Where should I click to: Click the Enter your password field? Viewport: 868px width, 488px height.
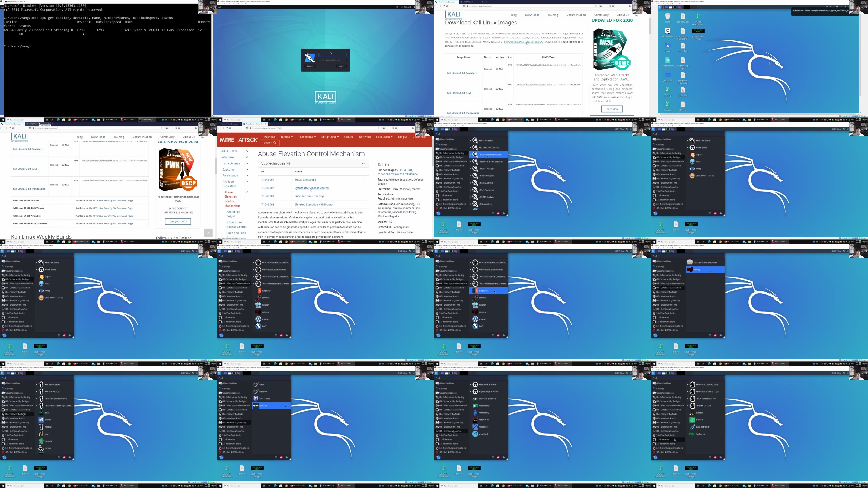point(333,60)
